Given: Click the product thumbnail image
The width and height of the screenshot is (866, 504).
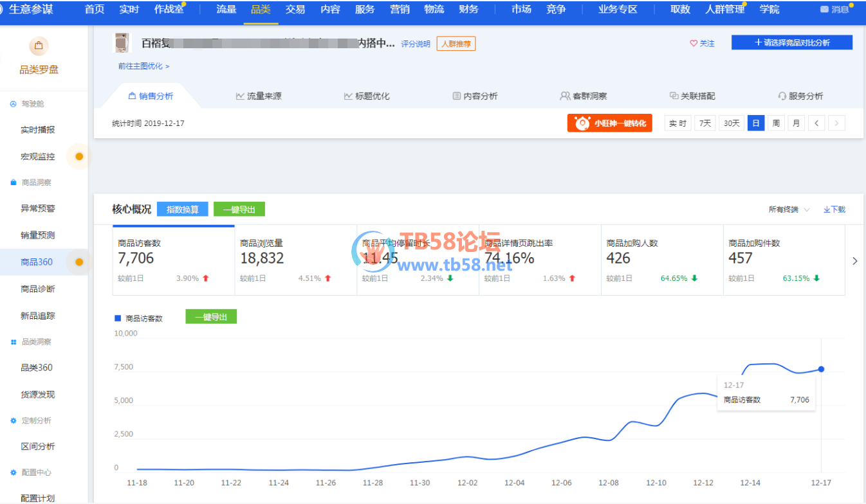Looking at the screenshot, I should click(122, 43).
